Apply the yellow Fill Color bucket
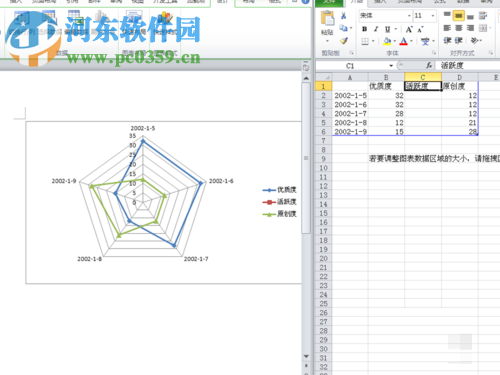This screenshot has height=375, width=500. click(387, 41)
